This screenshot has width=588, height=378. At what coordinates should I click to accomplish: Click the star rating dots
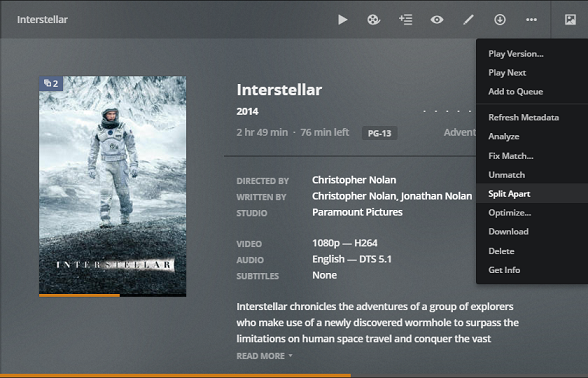(x=447, y=111)
